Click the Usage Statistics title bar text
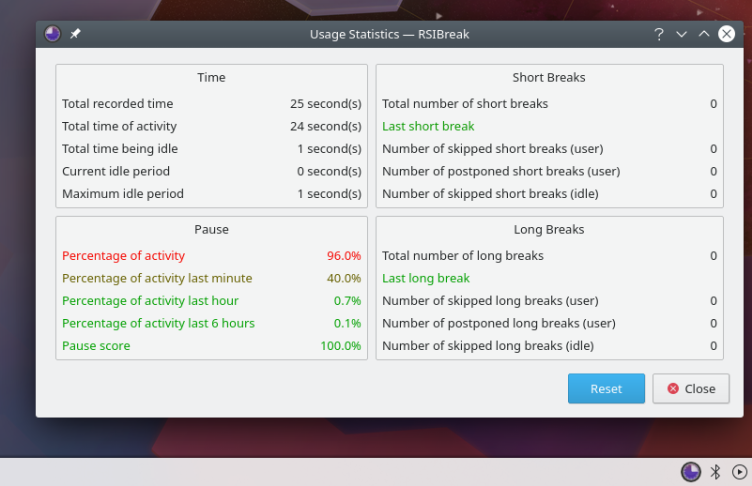Viewport: 752px width, 486px height. click(x=389, y=34)
